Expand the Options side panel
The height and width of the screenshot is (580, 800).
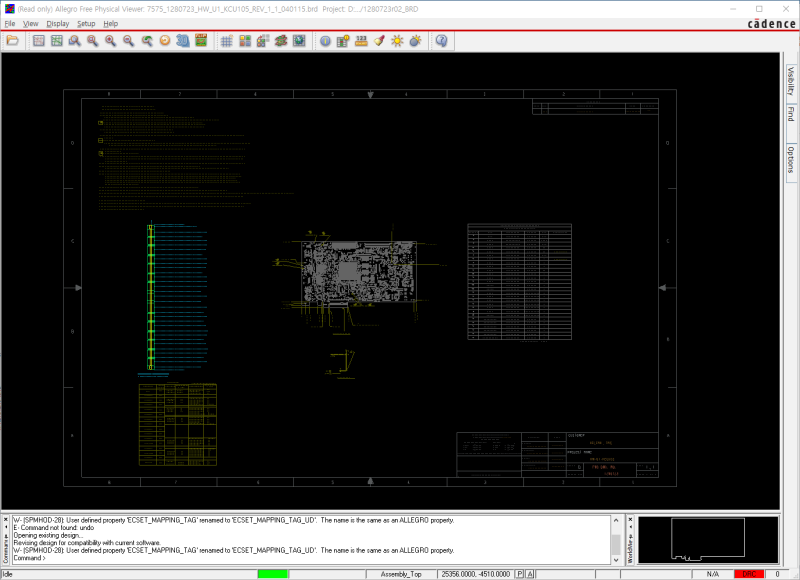pyautogui.click(x=790, y=159)
